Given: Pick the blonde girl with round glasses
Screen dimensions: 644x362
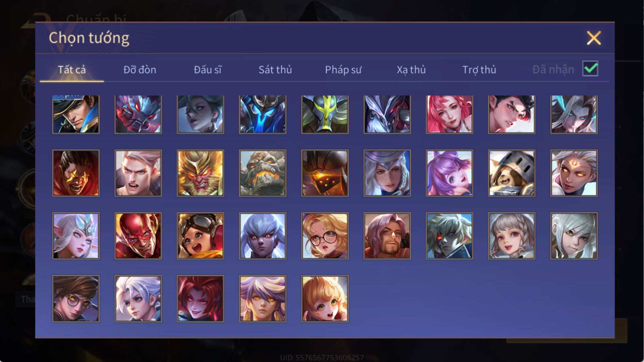Looking at the screenshot, I should coord(325,236).
